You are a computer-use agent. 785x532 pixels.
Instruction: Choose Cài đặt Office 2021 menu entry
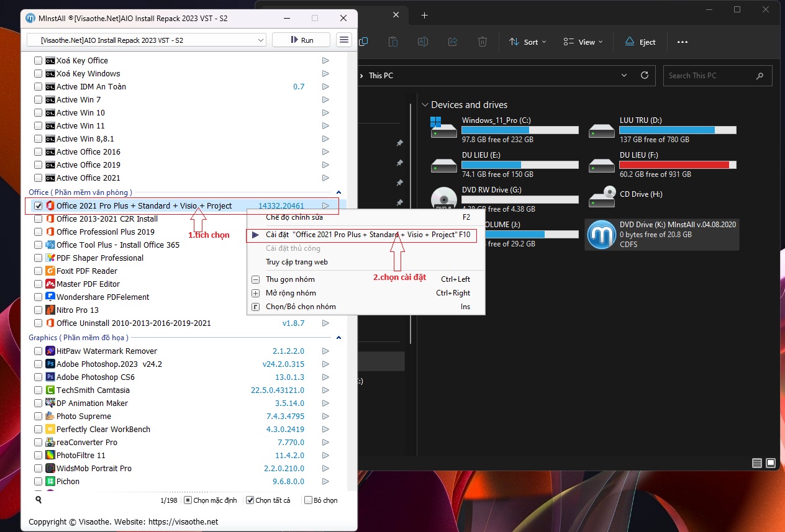pos(366,235)
